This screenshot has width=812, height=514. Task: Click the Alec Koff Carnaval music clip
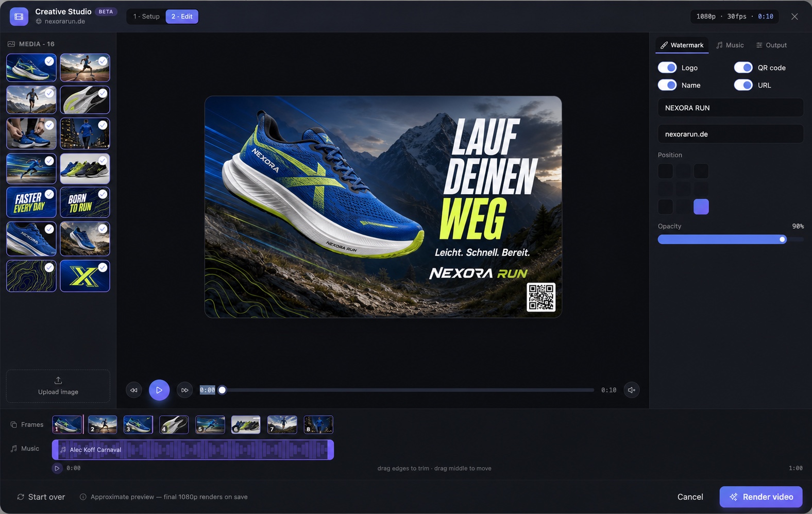coord(193,450)
